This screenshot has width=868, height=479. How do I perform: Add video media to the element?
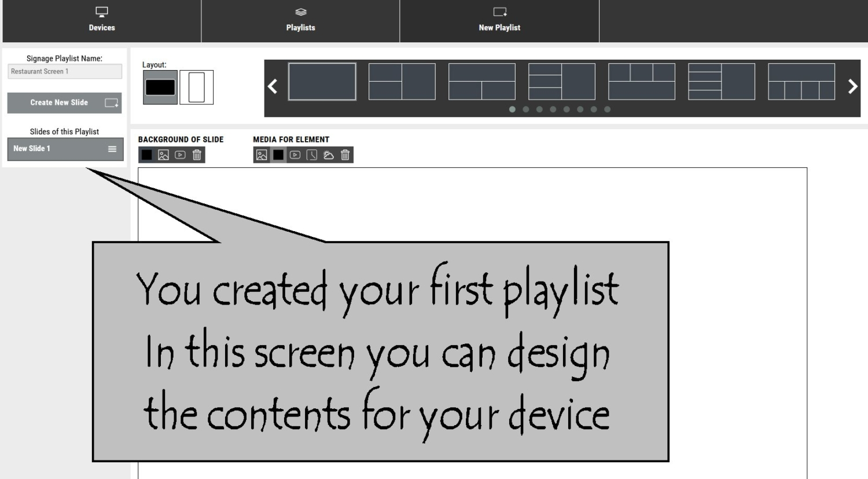(295, 155)
